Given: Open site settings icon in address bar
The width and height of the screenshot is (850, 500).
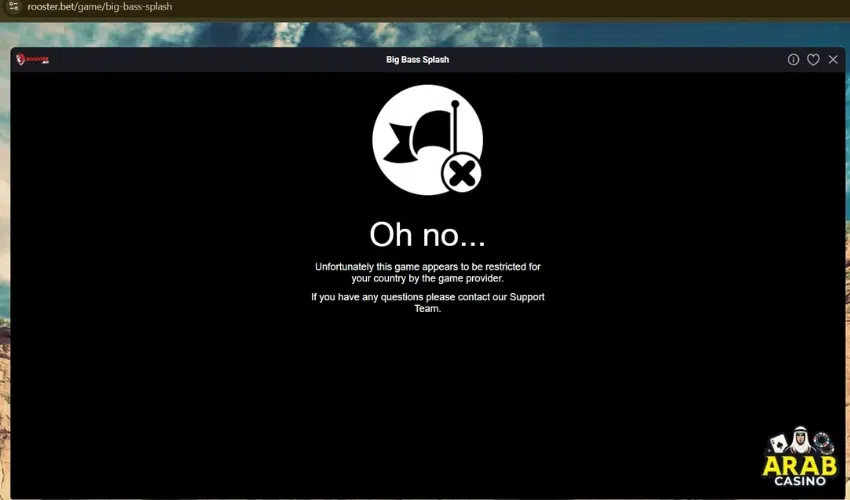Looking at the screenshot, I should pos(14,7).
